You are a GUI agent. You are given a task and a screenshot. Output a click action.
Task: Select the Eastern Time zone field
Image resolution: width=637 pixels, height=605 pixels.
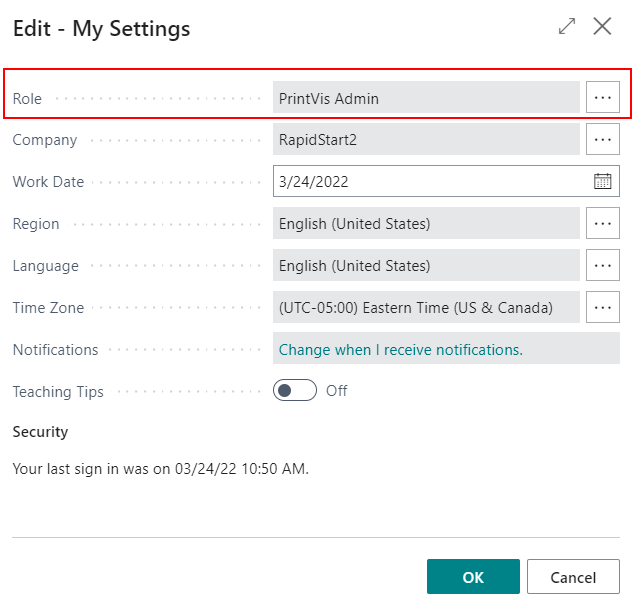click(x=426, y=307)
